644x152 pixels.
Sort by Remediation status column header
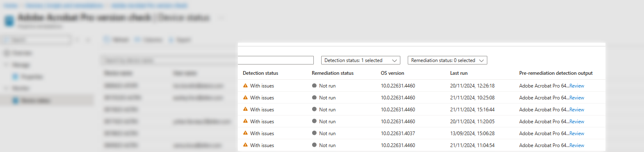tap(333, 73)
